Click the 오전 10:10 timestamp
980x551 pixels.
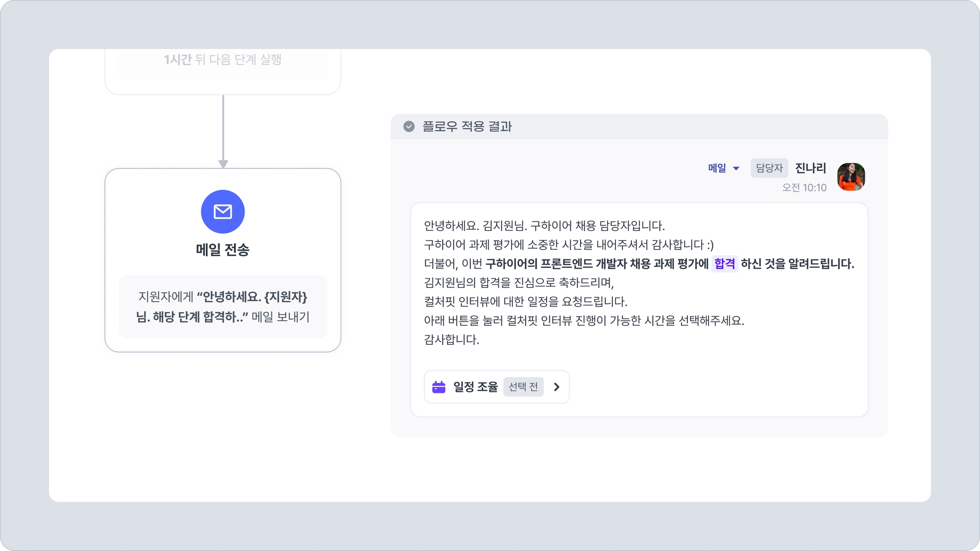[804, 188]
